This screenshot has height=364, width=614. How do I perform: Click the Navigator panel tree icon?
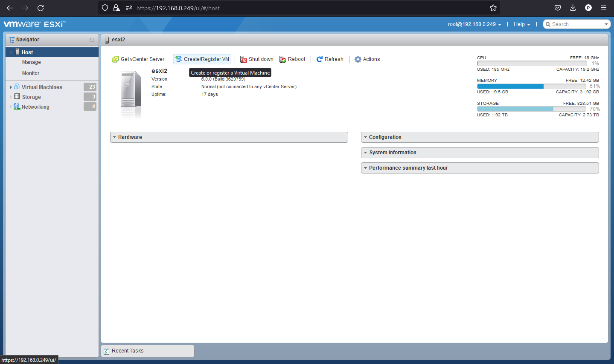pyautogui.click(x=11, y=40)
